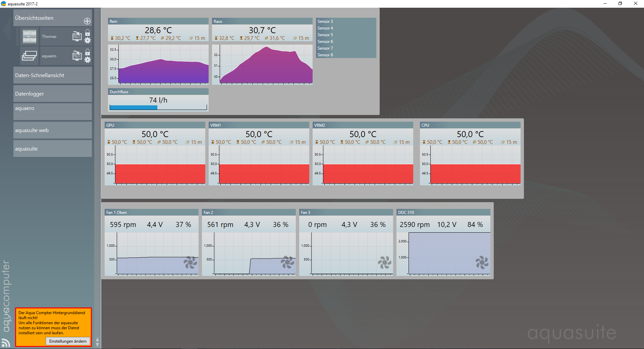
Task: Close the aquasuite window
Action: 636,4
